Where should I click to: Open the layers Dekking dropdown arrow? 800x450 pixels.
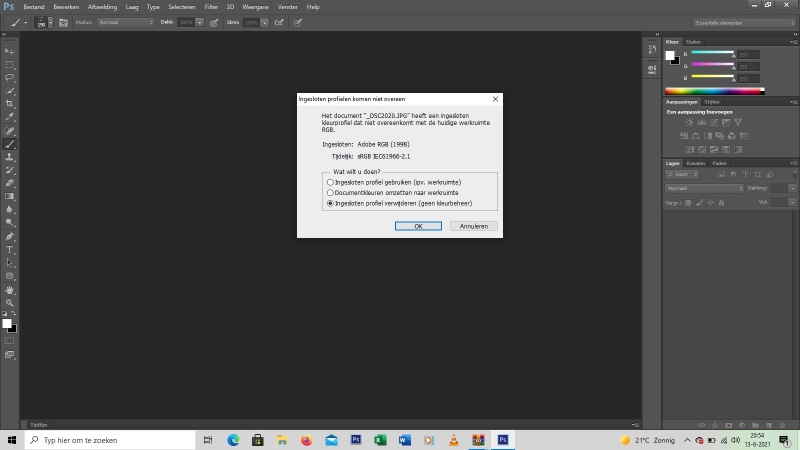(x=792, y=188)
